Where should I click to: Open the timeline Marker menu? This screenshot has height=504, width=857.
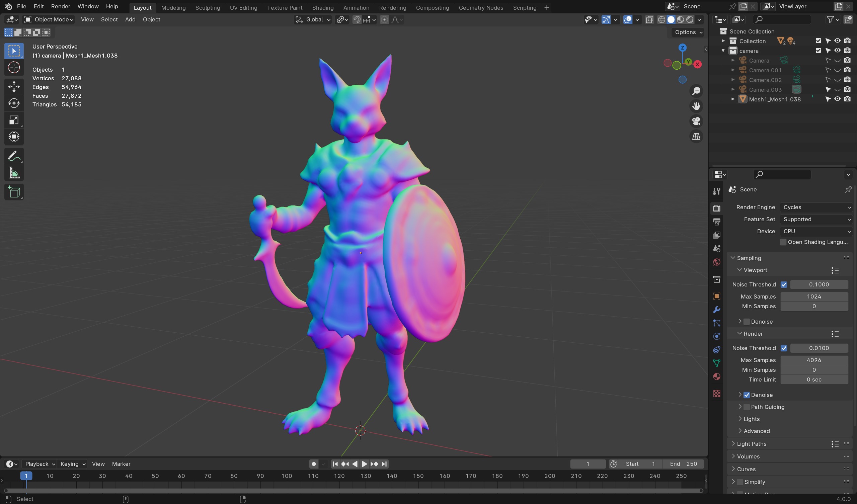pyautogui.click(x=121, y=464)
